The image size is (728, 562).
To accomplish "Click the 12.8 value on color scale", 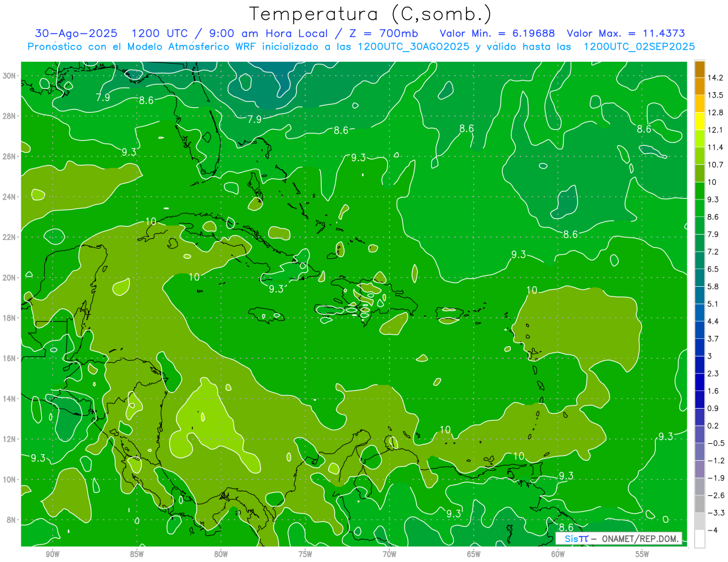I will (x=715, y=113).
